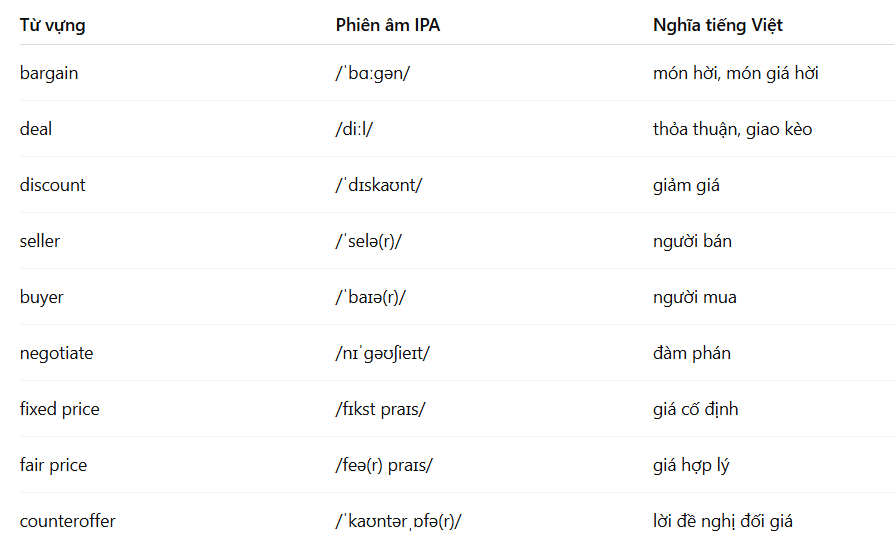This screenshot has height=551, width=894.
Task: Click the meaning 'người mua'
Action: point(695,297)
